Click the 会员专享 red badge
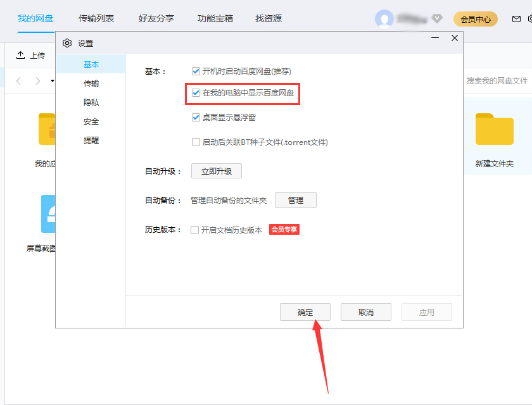 [x=284, y=230]
